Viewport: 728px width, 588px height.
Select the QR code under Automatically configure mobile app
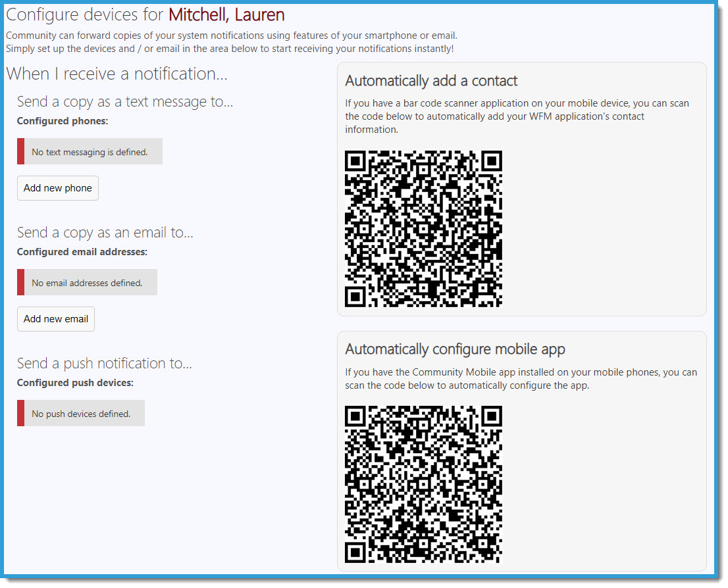pos(423,485)
